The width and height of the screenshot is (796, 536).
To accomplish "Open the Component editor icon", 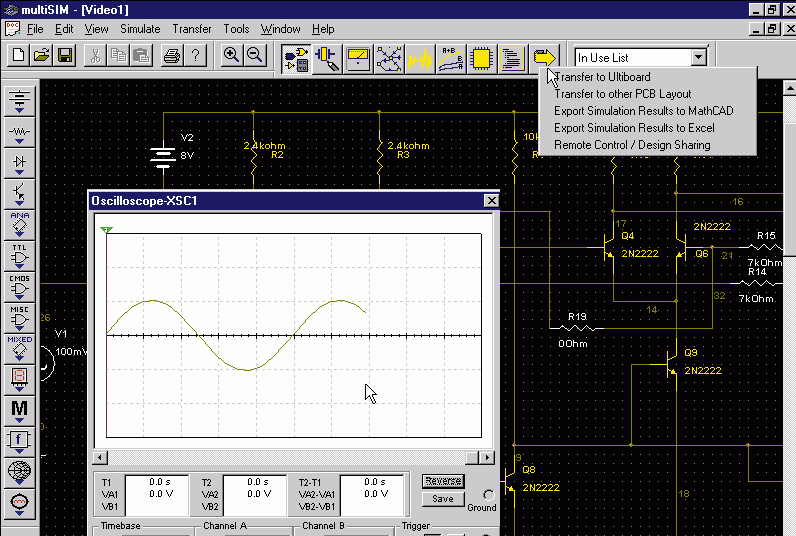I will pyautogui.click(x=326, y=59).
